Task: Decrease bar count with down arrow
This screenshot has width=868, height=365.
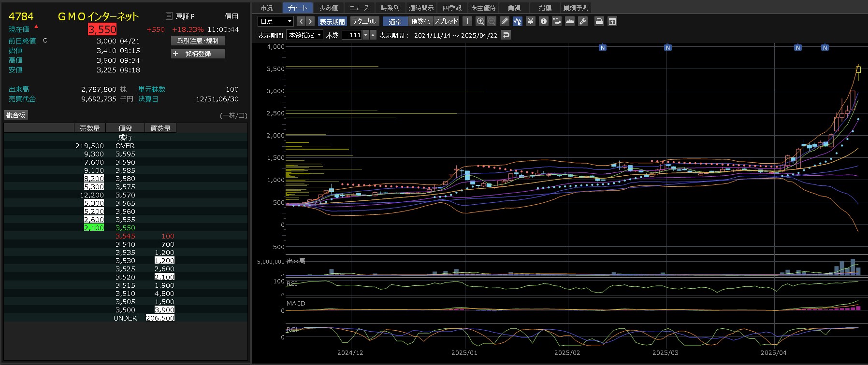Action: (366, 35)
